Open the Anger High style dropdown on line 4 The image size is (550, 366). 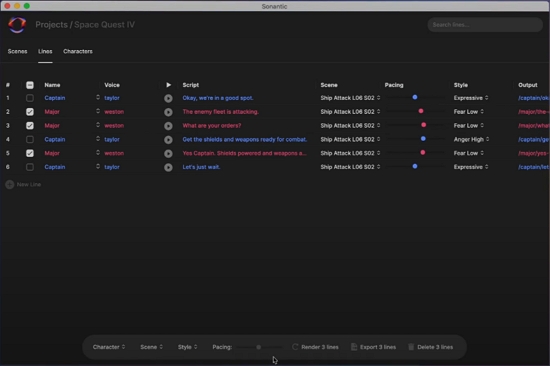(471, 139)
